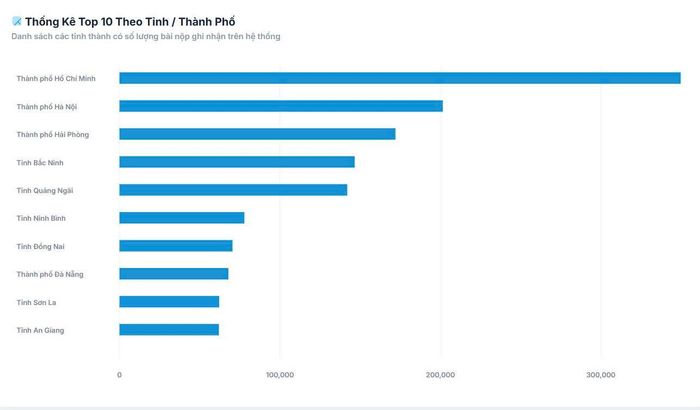
Task: Click the Thống Kê Top 10 title
Action: point(130,21)
